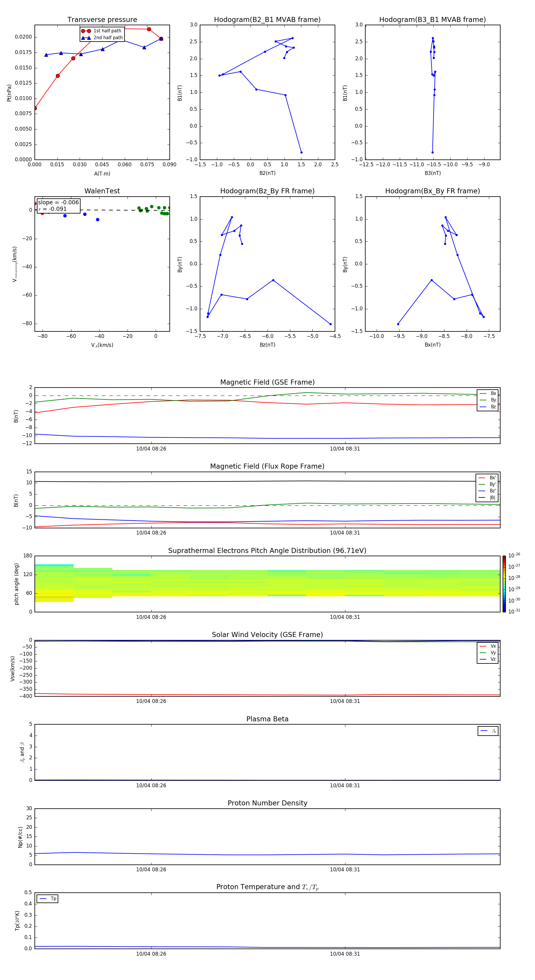Select the "2nd half path" legend entry
This screenshot has width=535, height=980.
[102, 38]
